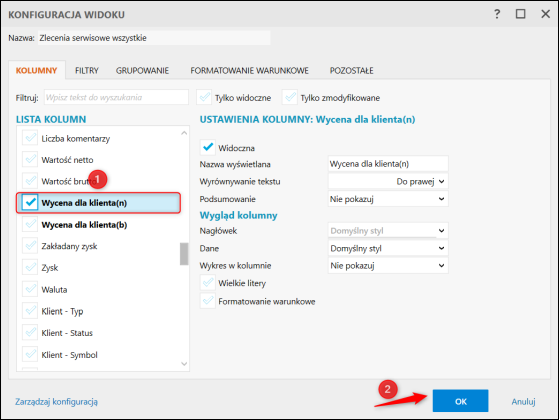Viewport: 559px width, 420px height.
Task: Uncheck Wycena dla klienta(n) column checkbox
Action: click(30, 203)
